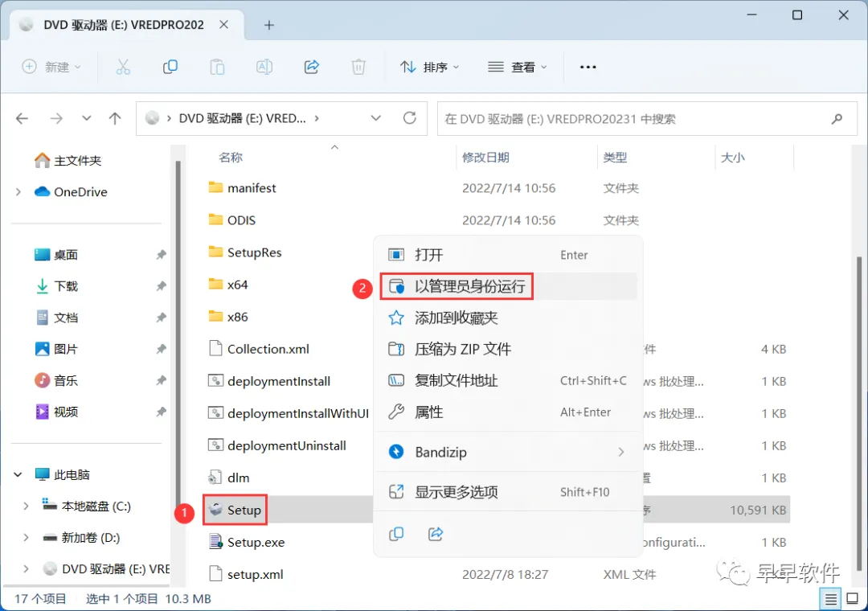Click the Rename icon in toolbar
The image size is (868, 611).
[x=264, y=67]
